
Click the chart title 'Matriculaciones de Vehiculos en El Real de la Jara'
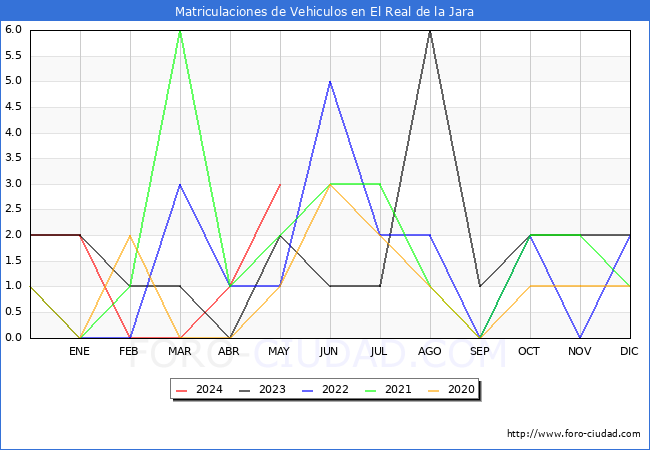click(x=324, y=11)
